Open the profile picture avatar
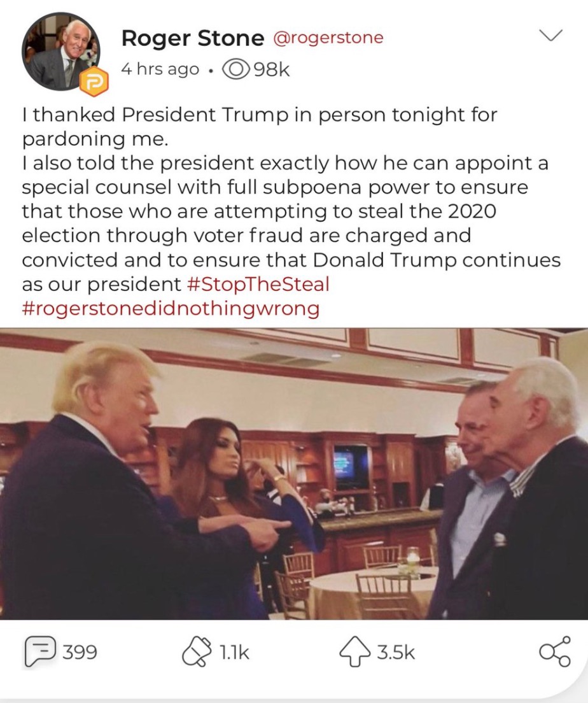588x703 pixels. coord(60,52)
